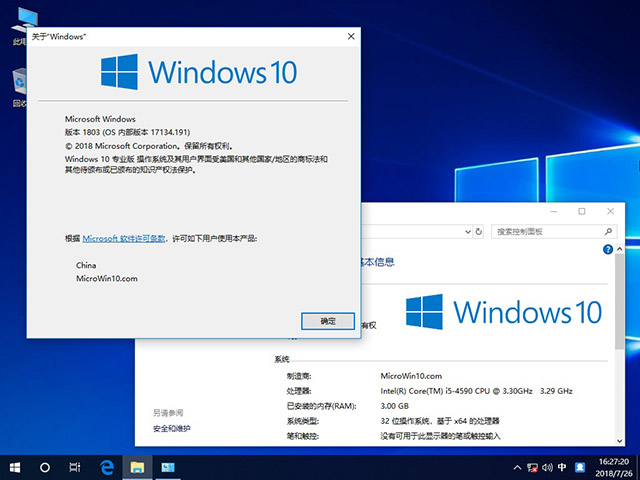This screenshot has height=480, width=640.
Task: Close the System control panel window
Action: click(610, 211)
